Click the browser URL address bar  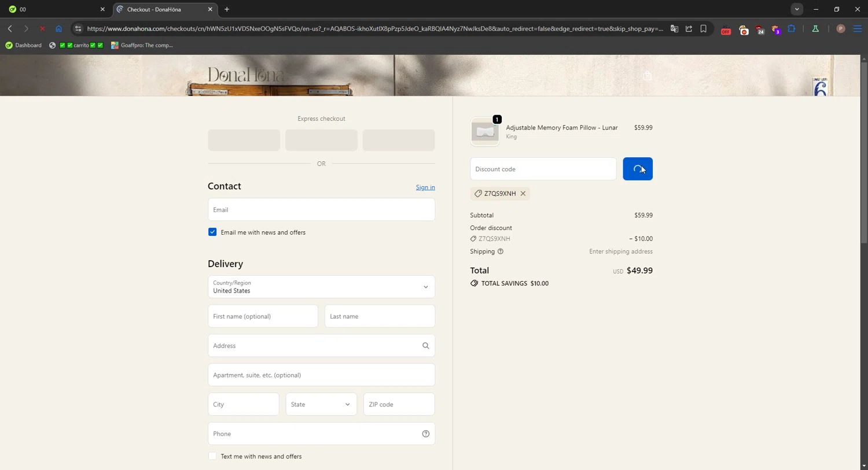click(x=375, y=28)
